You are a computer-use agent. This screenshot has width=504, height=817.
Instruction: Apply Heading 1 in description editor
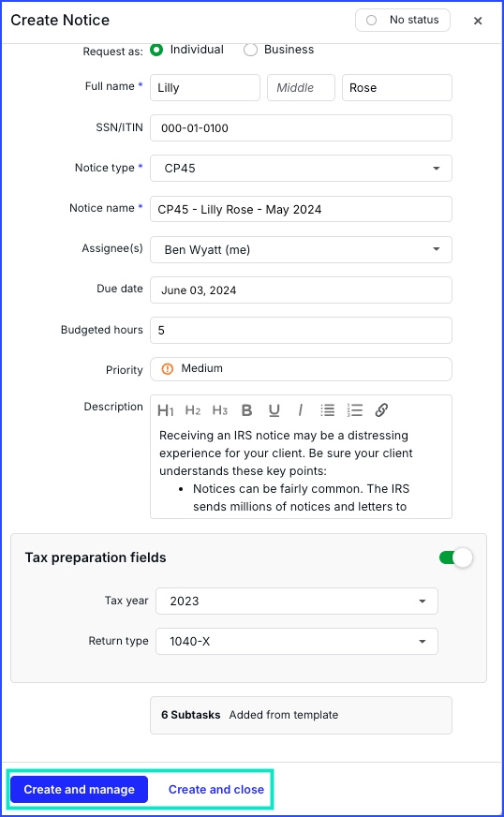[x=165, y=410]
